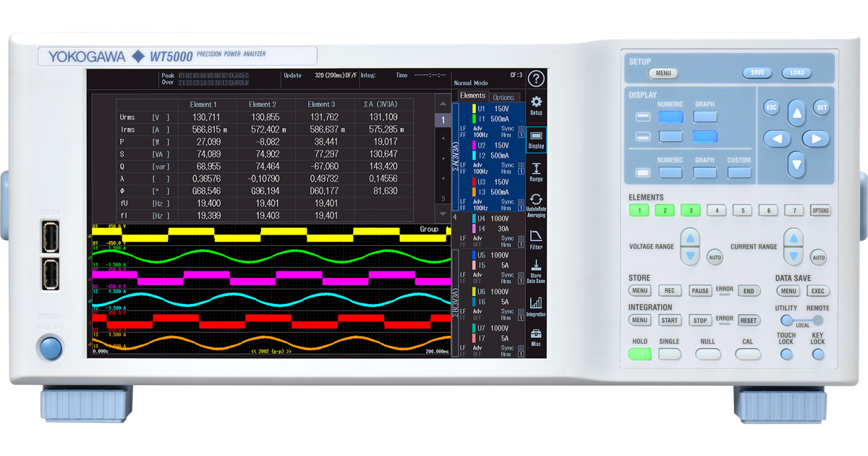Open Store Data Save on touchscreen
This screenshot has height=456, width=868.
(536, 269)
